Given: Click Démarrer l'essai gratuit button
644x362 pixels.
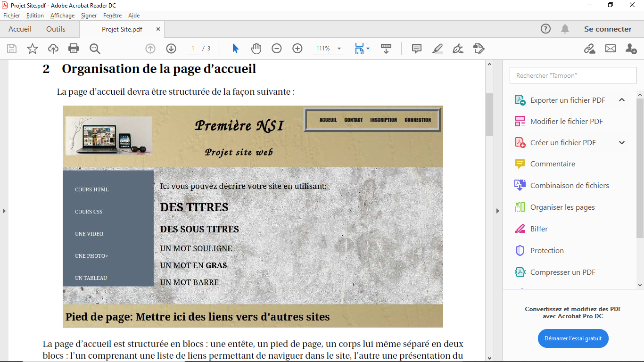Looking at the screenshot, I should click(573, 338).
